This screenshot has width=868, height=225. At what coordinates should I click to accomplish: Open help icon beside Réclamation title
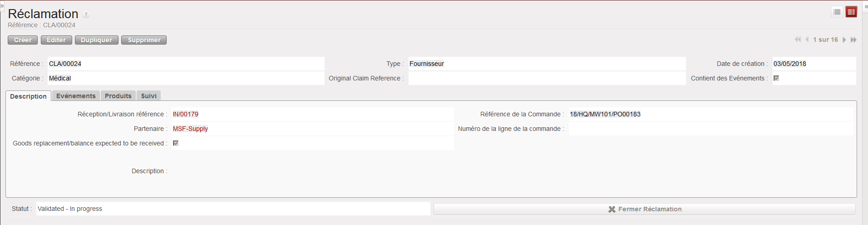coord(86,15)
